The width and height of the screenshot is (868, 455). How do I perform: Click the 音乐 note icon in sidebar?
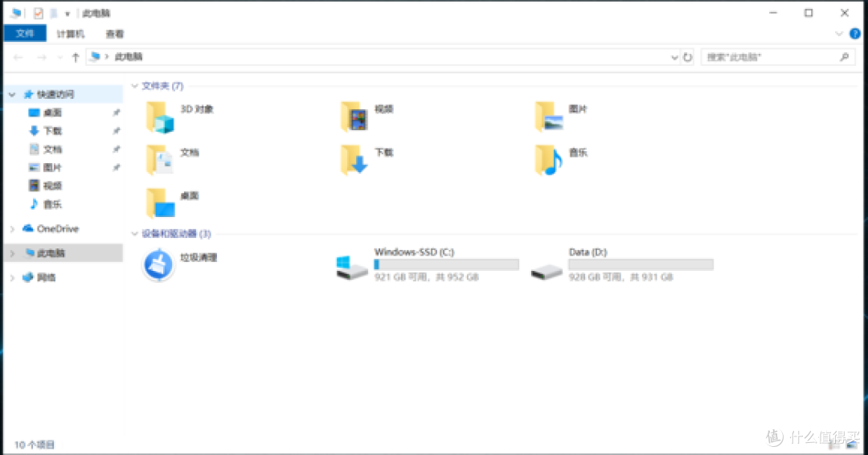(x=34, y=203)
